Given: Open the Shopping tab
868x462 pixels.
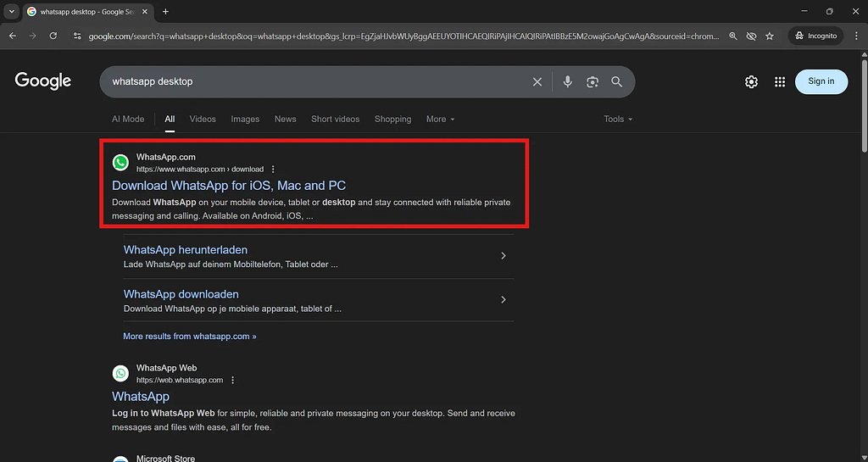Looking at the screenshot, I should (x=392, y=119).
